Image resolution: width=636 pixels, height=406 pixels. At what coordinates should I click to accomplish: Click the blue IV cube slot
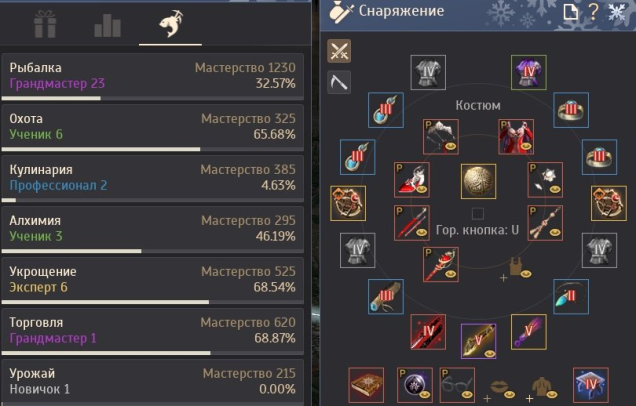(591, 385)
